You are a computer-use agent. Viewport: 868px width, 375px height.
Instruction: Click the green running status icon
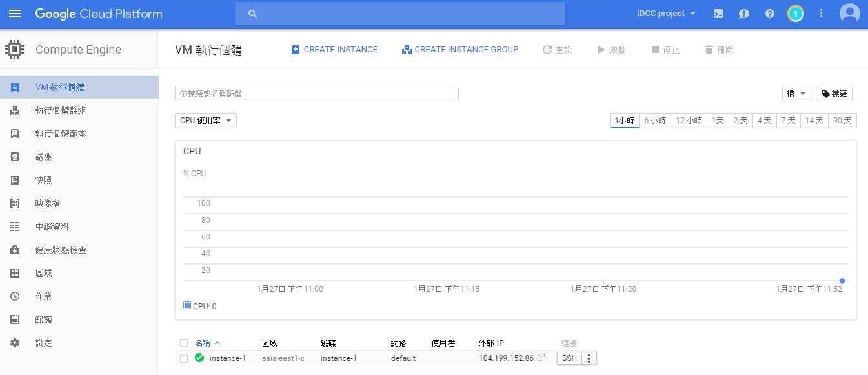point(199,358)
